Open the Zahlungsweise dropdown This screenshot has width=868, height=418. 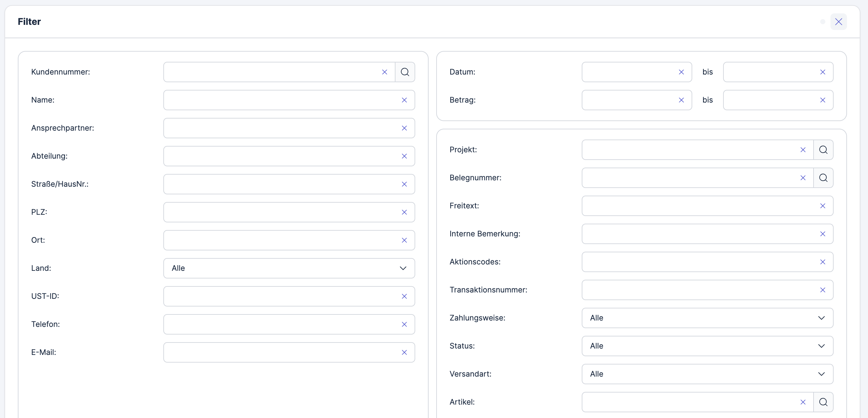click(707, 318)
